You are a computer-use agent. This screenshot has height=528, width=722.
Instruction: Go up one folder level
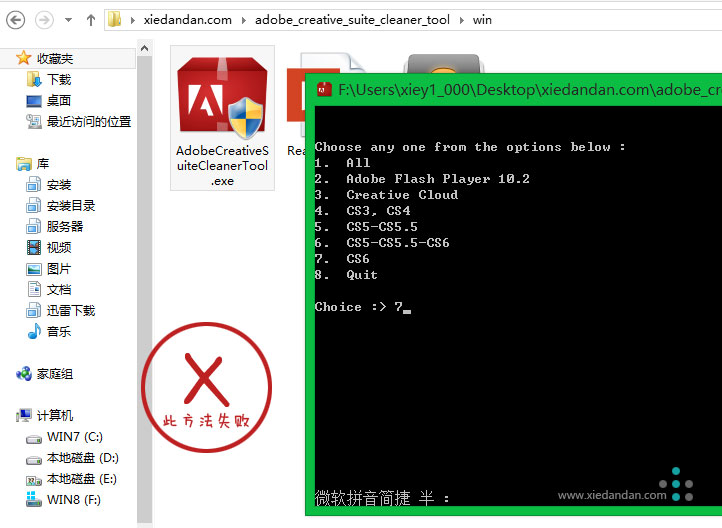(91, 20)
